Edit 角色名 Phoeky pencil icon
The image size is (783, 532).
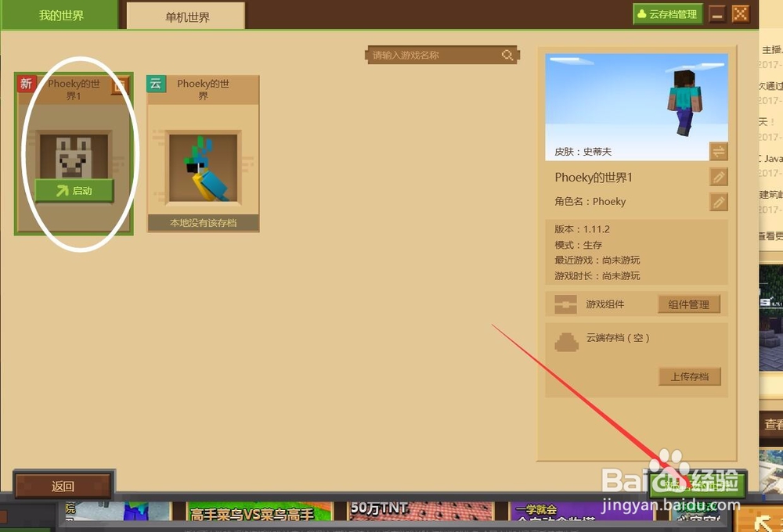(x=719, y=202)
